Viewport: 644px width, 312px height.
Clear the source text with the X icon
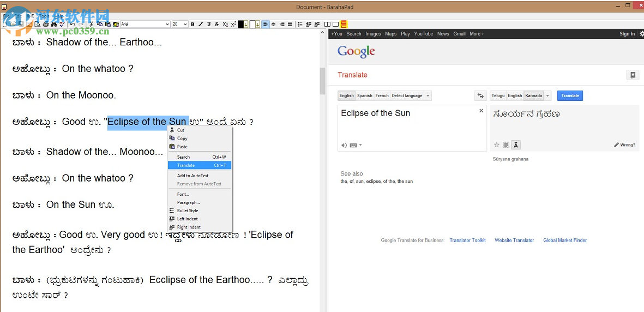click(x=481, y=111)
